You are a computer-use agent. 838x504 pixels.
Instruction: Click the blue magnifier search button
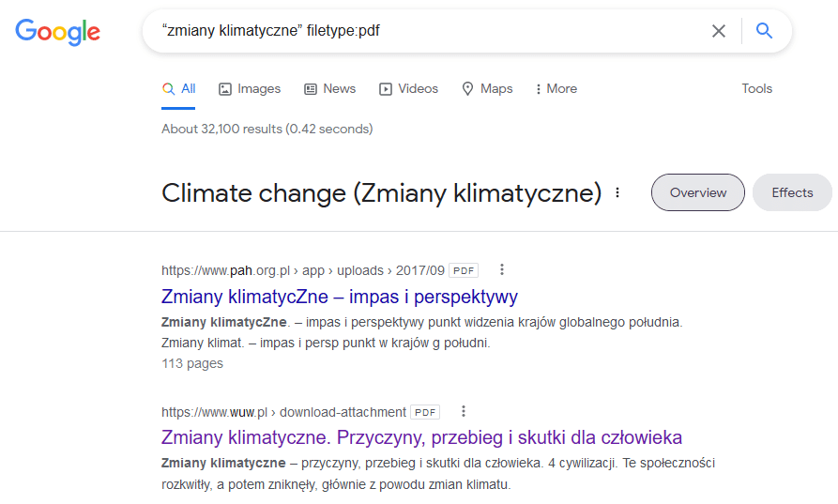point(764,31)
